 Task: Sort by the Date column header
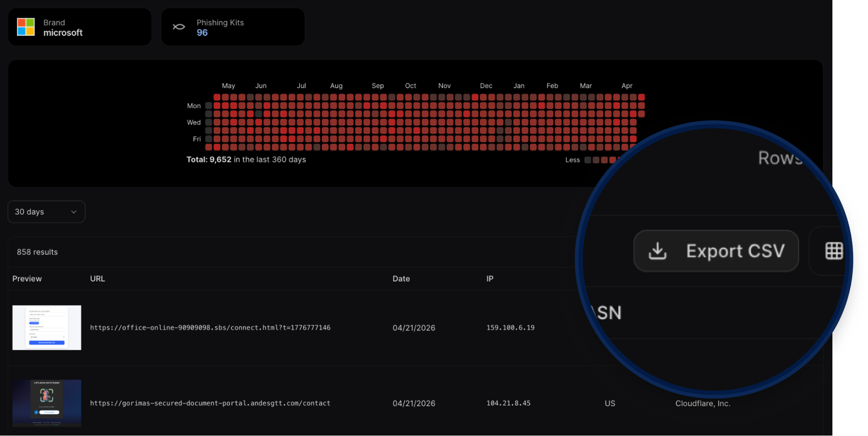coord(401,279)
